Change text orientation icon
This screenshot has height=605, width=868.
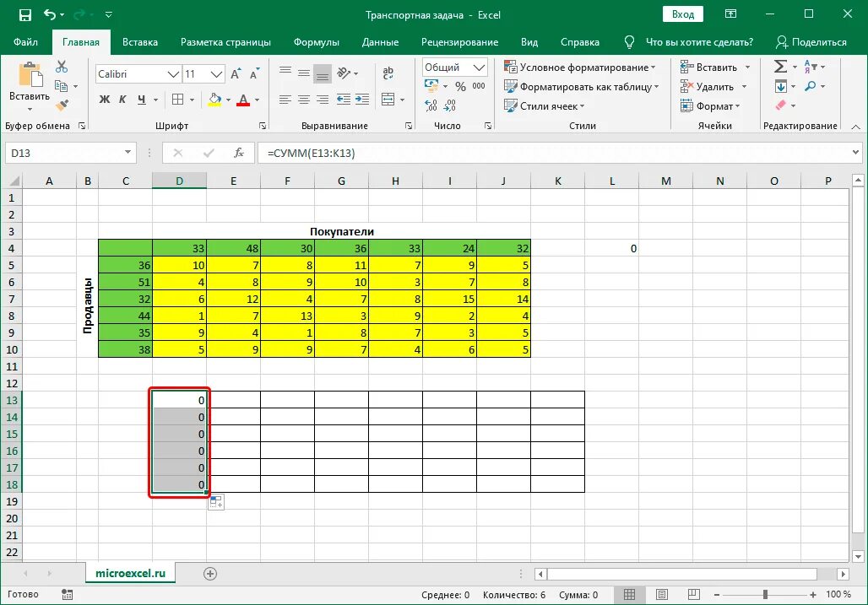(x=344, y=73)
